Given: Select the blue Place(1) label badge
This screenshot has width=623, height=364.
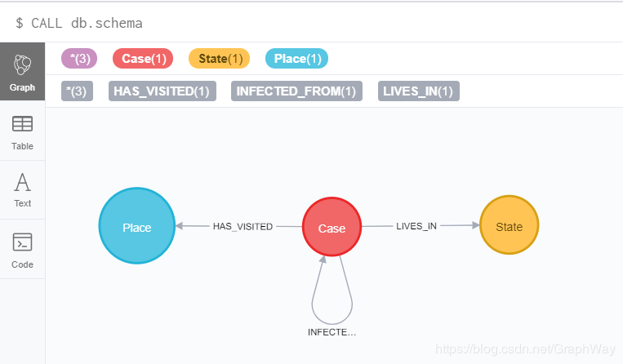Looking at the screenshot, I should pyautogui.click(x=296, y=59).
